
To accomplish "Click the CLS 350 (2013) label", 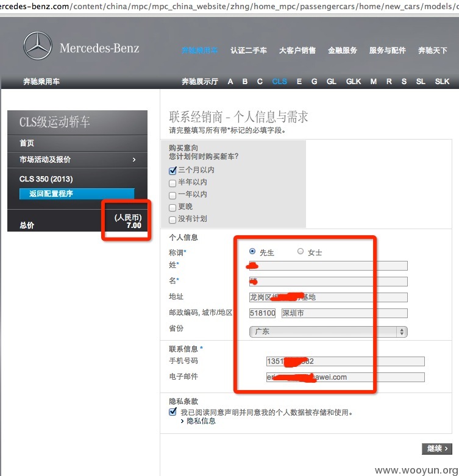I will click(46, 179).
